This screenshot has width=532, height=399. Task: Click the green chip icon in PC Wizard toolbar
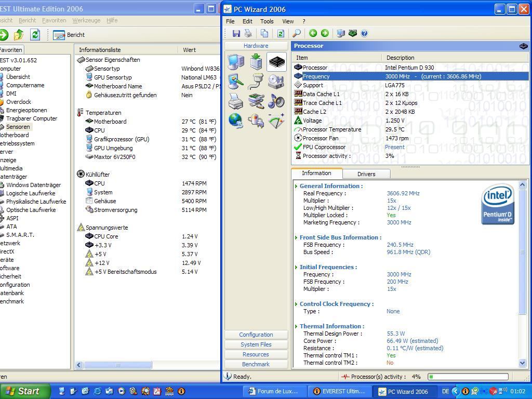(x=353, y=33)
